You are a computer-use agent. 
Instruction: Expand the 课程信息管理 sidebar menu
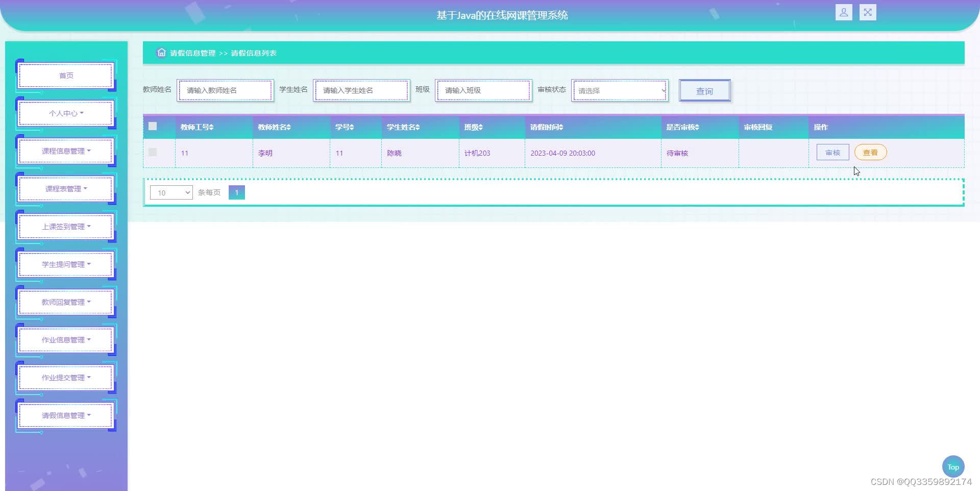[66, 151]
